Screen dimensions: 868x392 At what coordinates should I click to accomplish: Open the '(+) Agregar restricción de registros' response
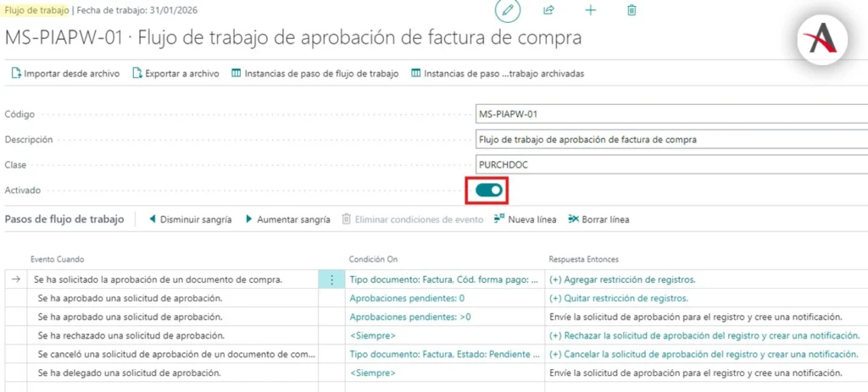click(x=622, y=279)
